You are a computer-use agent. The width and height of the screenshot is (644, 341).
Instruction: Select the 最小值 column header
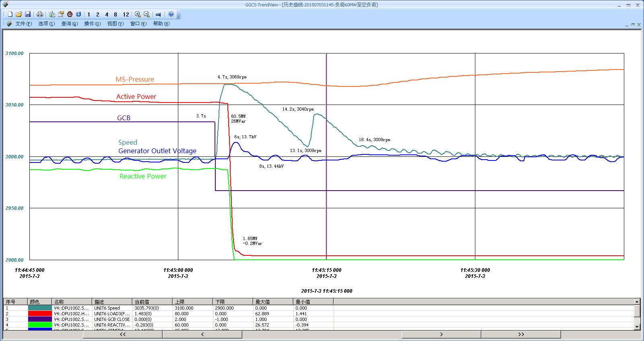point(314,302)
